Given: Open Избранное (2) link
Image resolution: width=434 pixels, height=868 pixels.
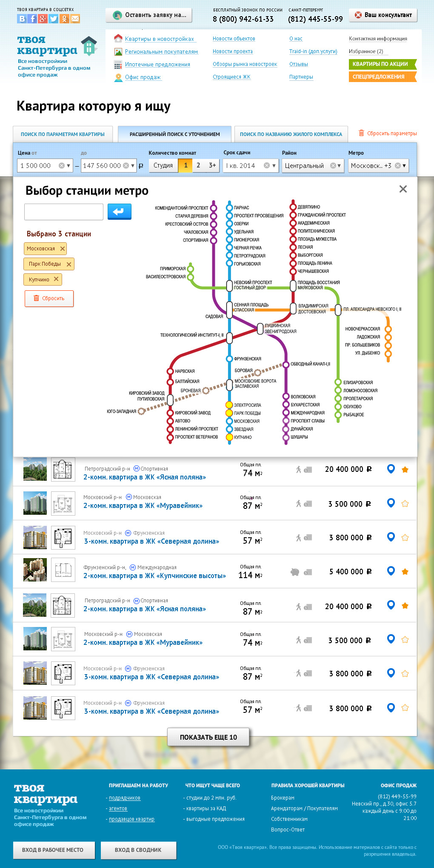Looking at the screenshot, I should [x=366, y=51].
